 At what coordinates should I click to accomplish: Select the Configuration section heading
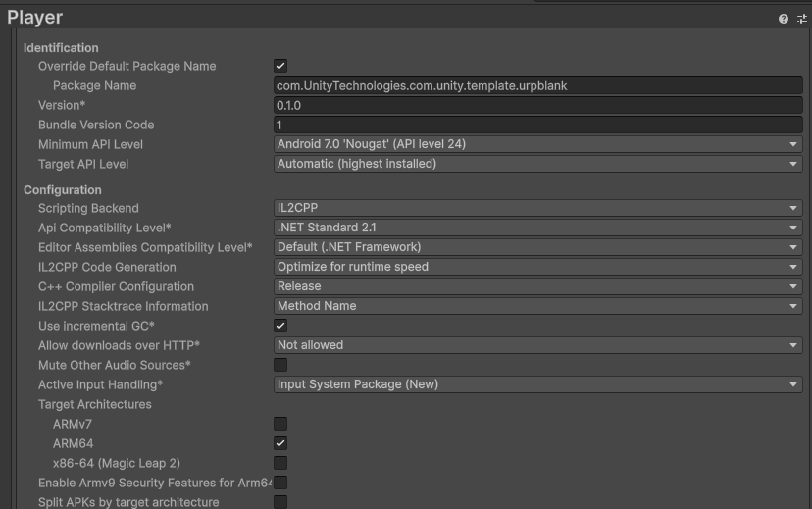[62, 190]
